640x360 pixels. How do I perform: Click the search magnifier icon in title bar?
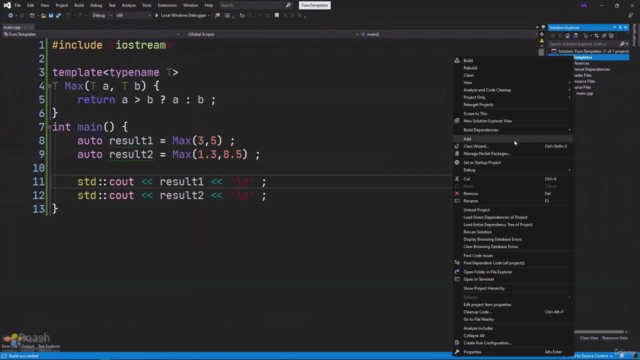coord(288,5)
